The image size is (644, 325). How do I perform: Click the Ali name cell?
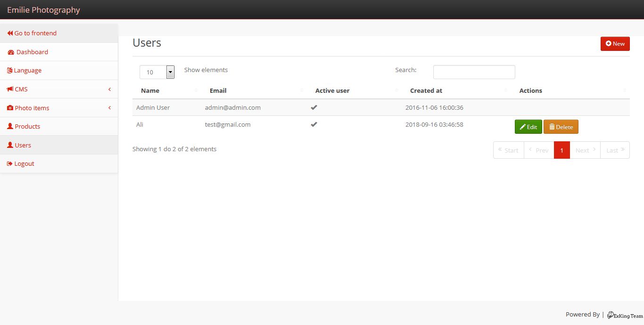pos(140,124)
